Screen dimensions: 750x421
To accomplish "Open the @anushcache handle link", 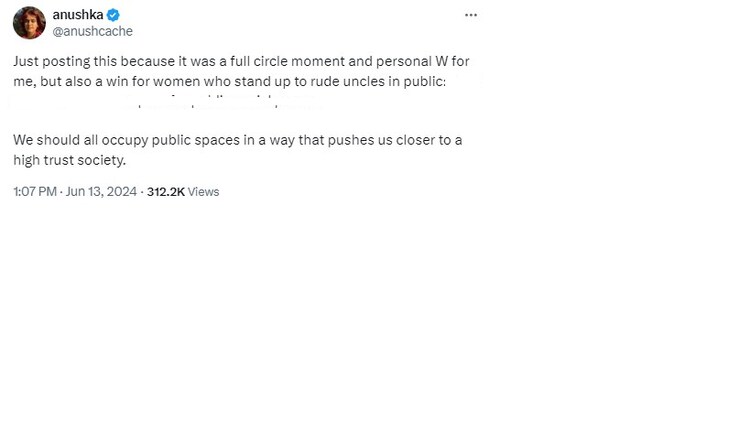I will click(92, 31).
